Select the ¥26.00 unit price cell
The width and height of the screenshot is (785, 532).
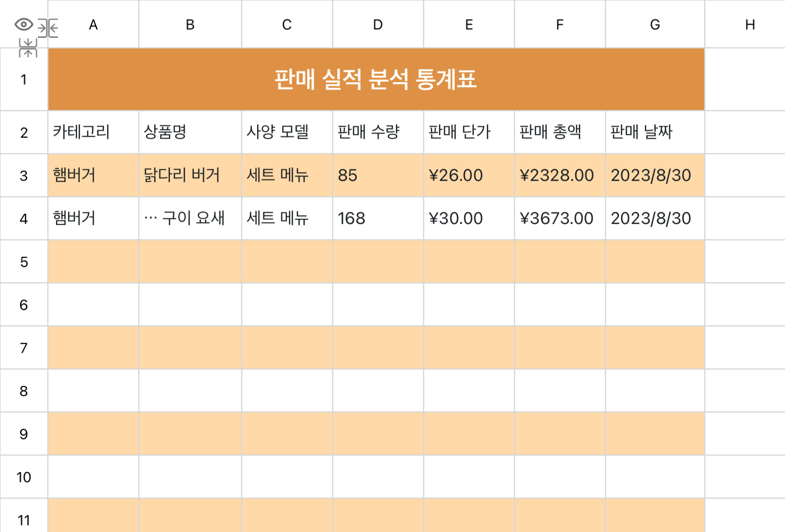(469, 176)
